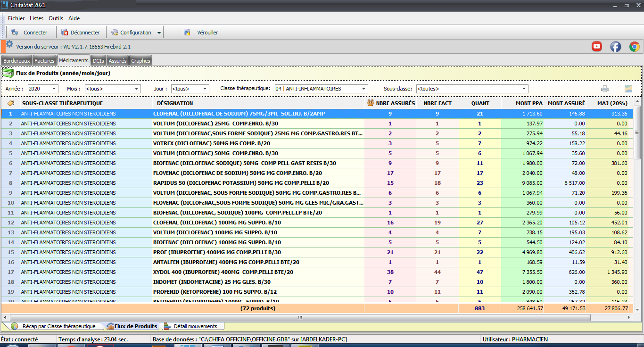This screenshot has width=644, height=347.
Task: Switch to the Graphes tab
Action: tap(140, 61)
